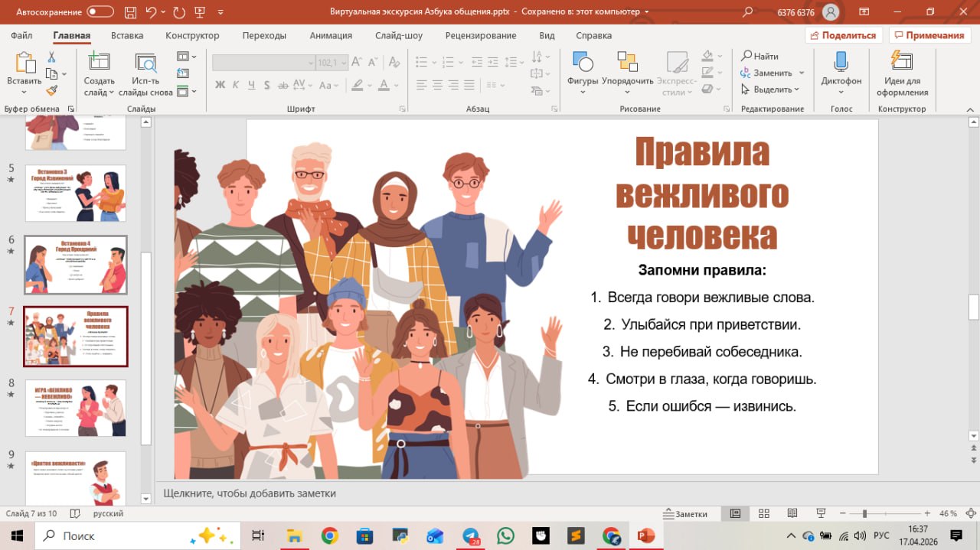The height and width of the screenshot is (550, 980).
Task: Open the Вставка tab
Action: tap(127, 35)
